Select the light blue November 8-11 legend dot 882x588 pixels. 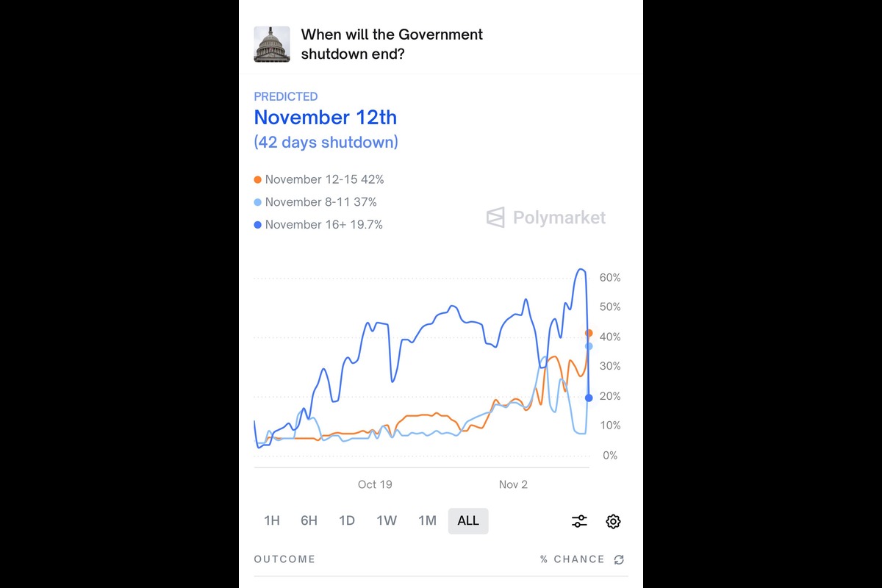click(x=259, y=202)
